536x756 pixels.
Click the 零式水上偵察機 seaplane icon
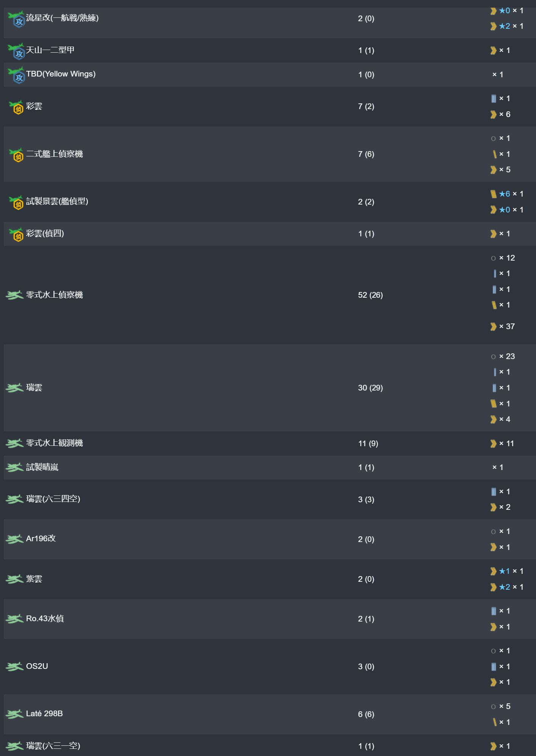tap(15, 295)
